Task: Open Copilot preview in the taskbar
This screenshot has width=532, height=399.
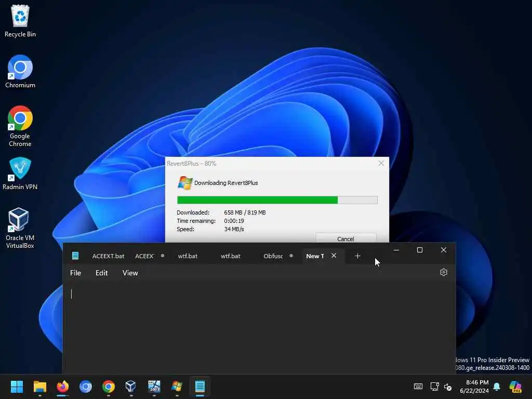Action: click(x=515, y=387)
